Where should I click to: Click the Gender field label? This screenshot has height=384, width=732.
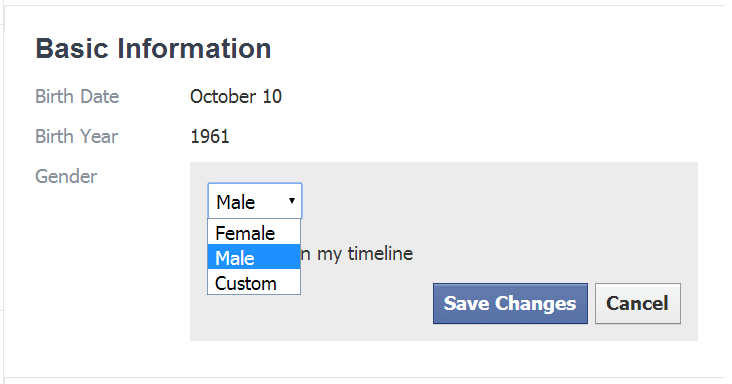point(66,176)
